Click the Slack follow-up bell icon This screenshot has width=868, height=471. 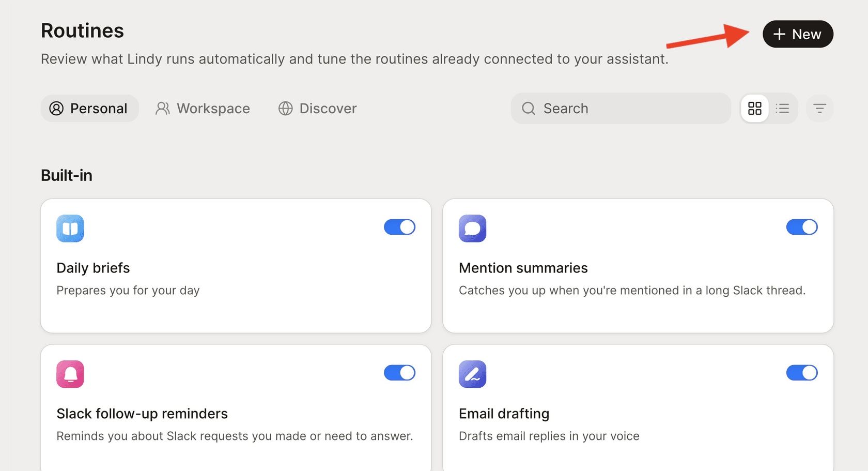point(70,374)
